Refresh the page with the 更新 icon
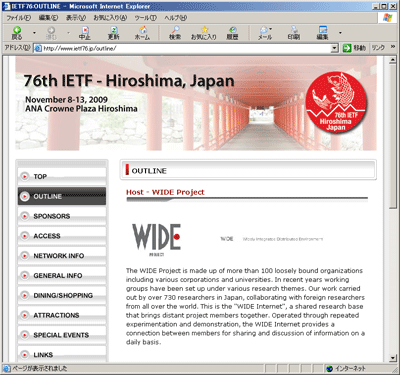 114,33
